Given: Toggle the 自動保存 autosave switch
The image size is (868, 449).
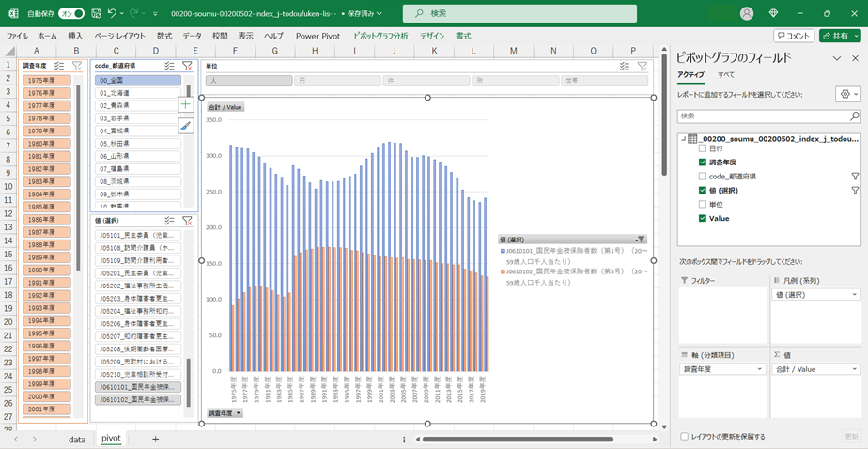Looking at the screenshot, I should (70, 14).
